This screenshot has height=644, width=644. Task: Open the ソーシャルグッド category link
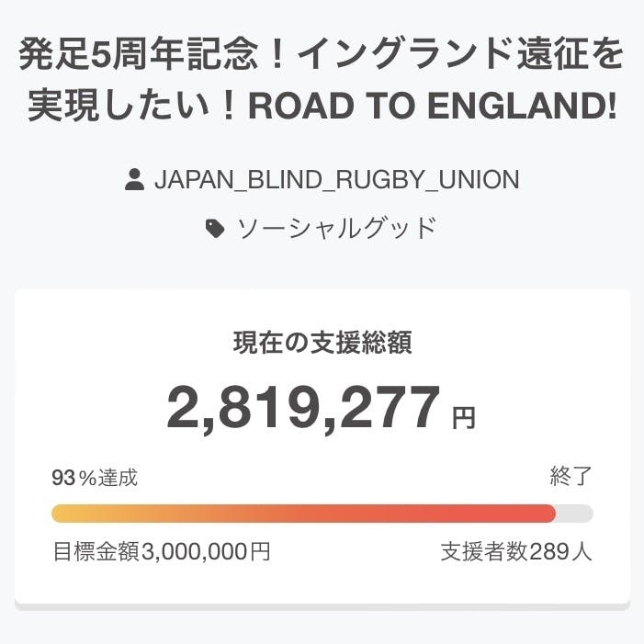click(x=336, y=229)
